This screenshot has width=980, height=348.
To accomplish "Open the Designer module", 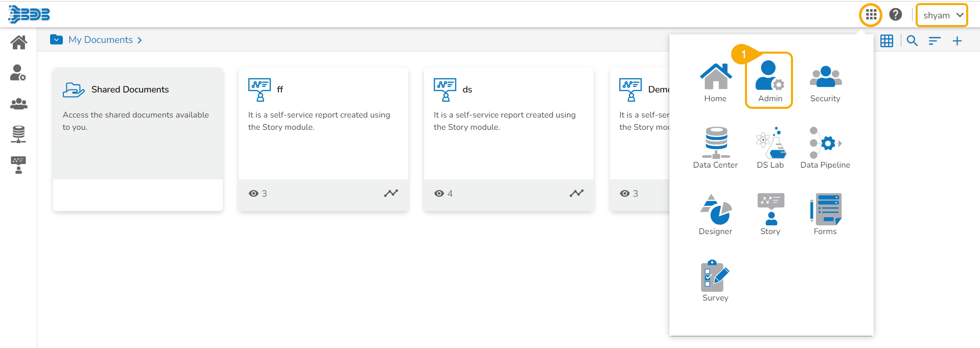I will pyautogui.click(x=715, y=214).
